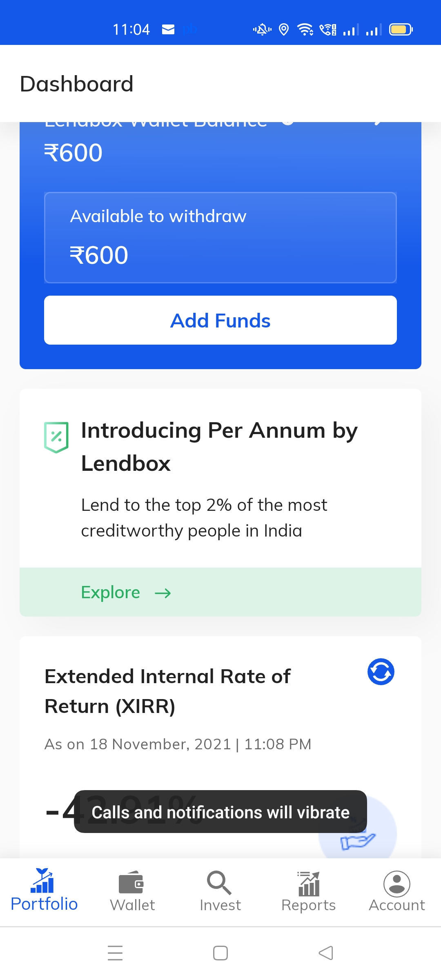Follow the green Explore link
Image resolution: width=441 pixels, height=980 pixels.
point(111,592)
